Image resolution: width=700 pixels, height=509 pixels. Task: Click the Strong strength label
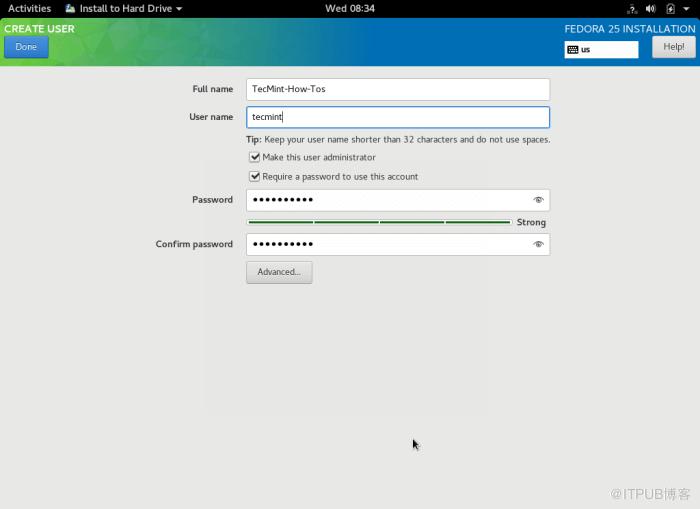[x=531, y=222]
